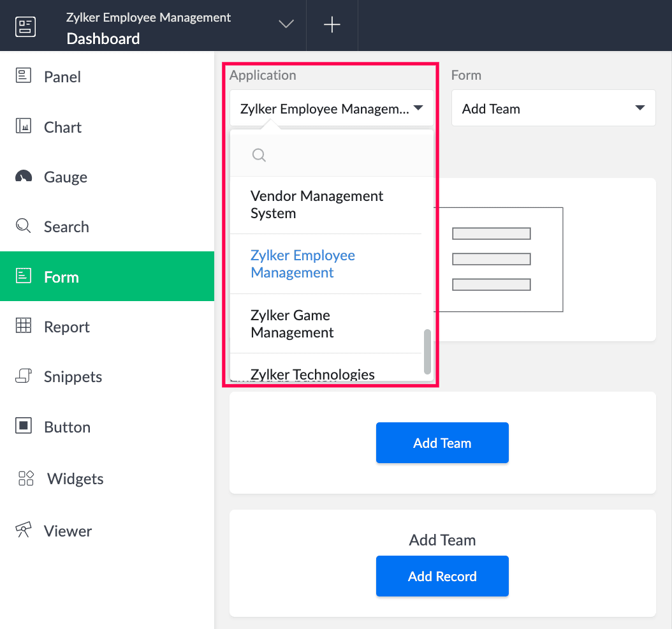
Task: Click the plus icon in header
Action: (332, 25)
